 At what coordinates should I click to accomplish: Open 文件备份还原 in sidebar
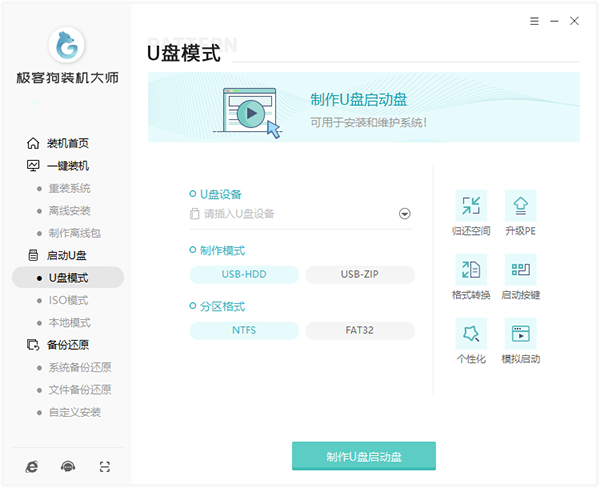tap(80, 390)
